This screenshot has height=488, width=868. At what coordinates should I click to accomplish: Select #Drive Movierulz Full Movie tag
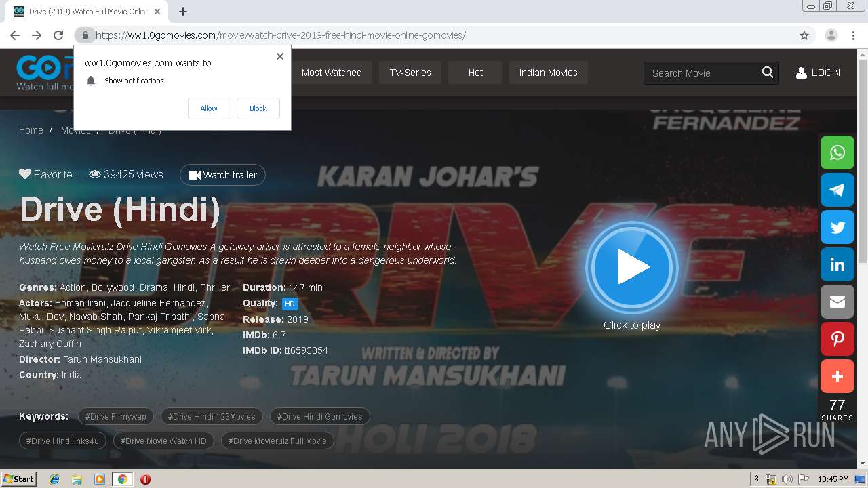coord(277,441)
